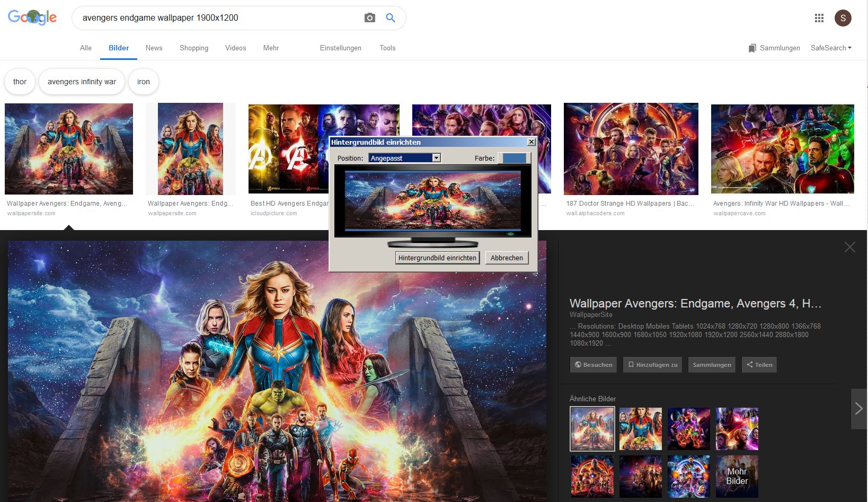The height and width of the screenshot is (502, 868).
Task: Click the icloudpicture.com source text
Action: pos(274,213)
